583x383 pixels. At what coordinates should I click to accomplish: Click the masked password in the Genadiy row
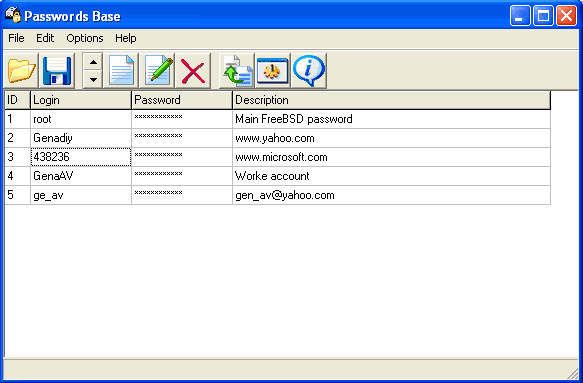click(182, 138)
